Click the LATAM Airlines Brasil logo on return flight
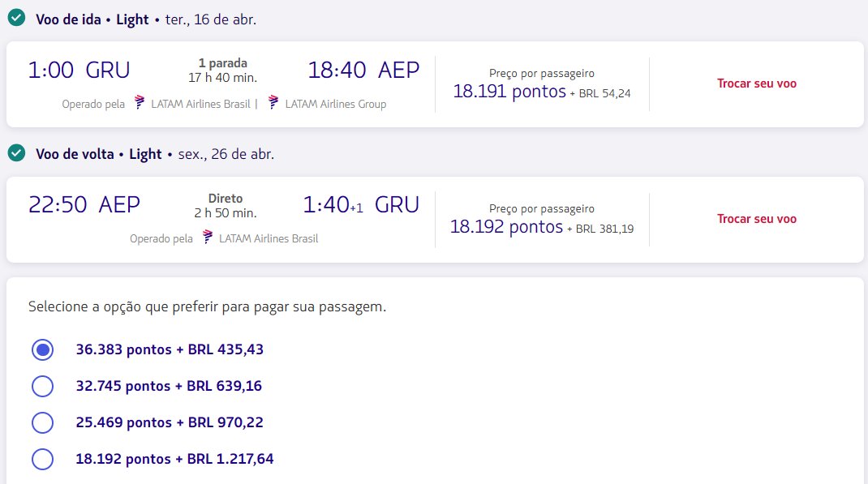This screenshot has width=868, height=484. 208,238
